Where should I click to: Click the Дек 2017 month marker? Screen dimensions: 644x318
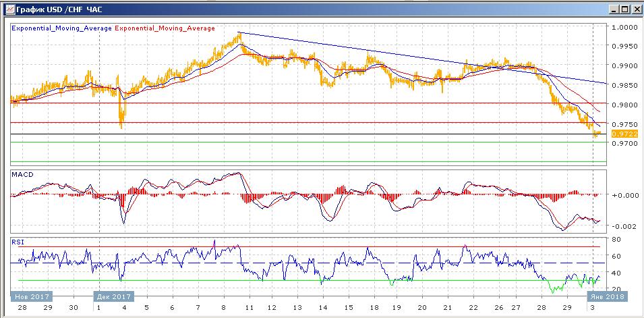113,296
